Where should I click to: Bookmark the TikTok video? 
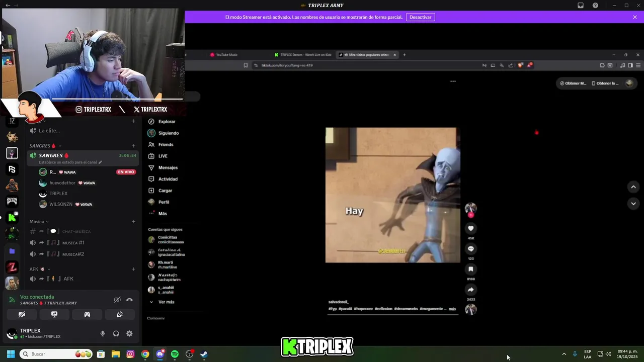click(x=471, y=269)
